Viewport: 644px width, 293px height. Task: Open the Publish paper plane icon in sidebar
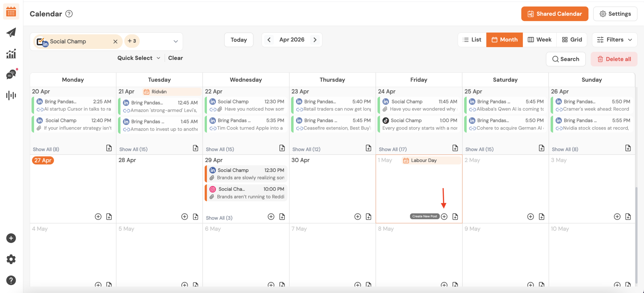click(11, 32)
